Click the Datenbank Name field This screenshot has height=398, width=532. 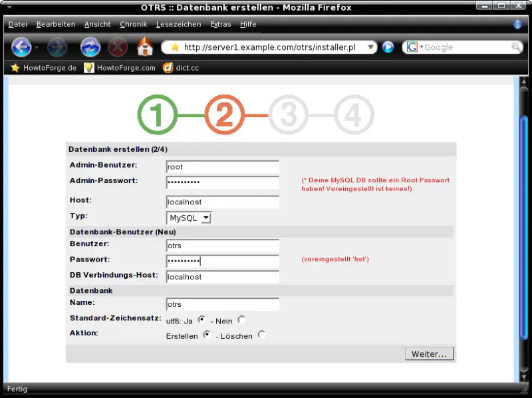coord(223,304)
